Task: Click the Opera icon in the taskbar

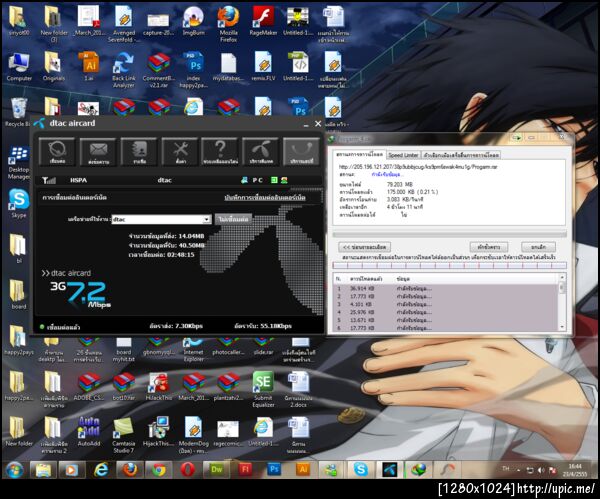Action: (188, 470)
